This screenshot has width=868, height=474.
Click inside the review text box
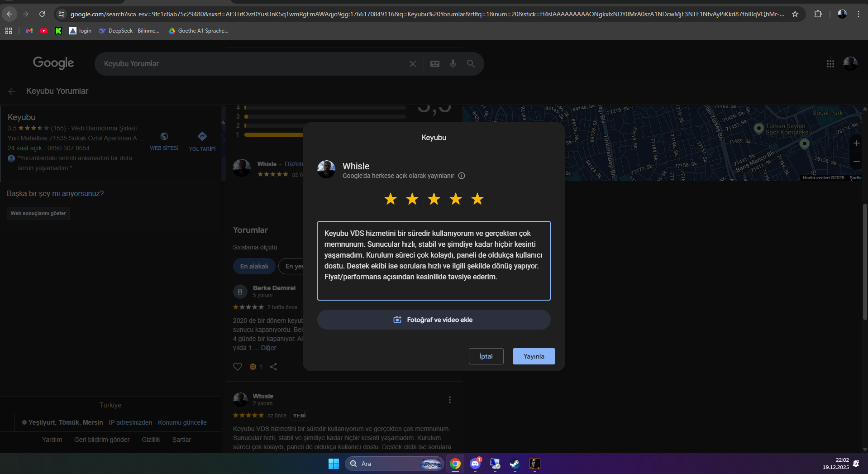pos(434,261)
